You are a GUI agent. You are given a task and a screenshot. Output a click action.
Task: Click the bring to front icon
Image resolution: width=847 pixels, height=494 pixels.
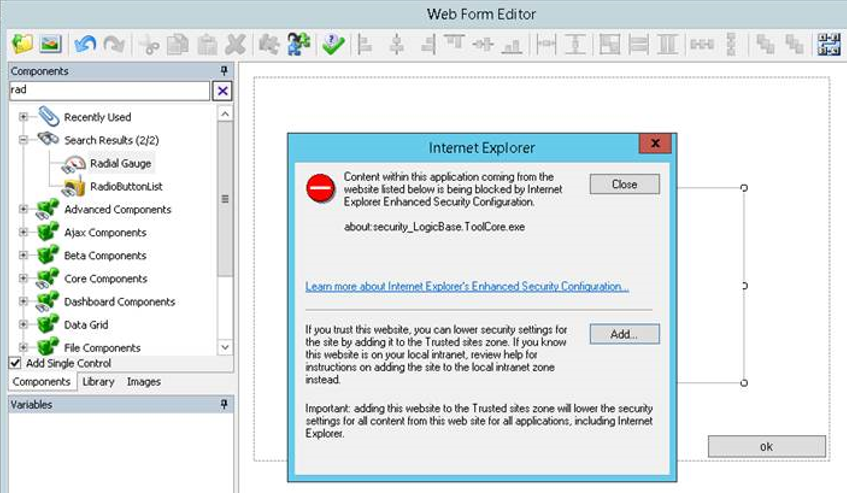click(765, 45)
